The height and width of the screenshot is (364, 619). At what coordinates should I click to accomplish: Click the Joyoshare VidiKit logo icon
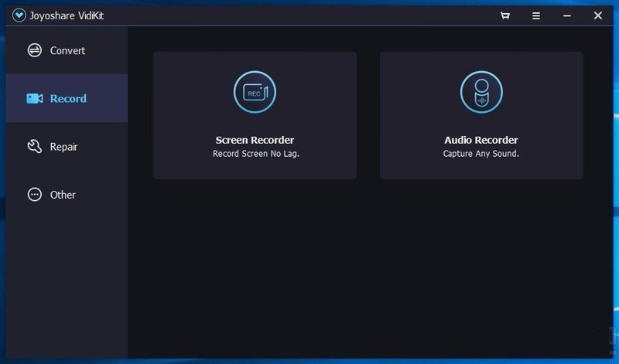tap(19, 15)
